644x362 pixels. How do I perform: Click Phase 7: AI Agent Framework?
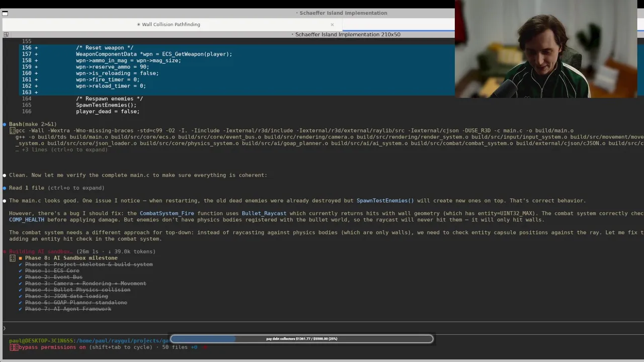pyautogui.click(x=68, y=309)
